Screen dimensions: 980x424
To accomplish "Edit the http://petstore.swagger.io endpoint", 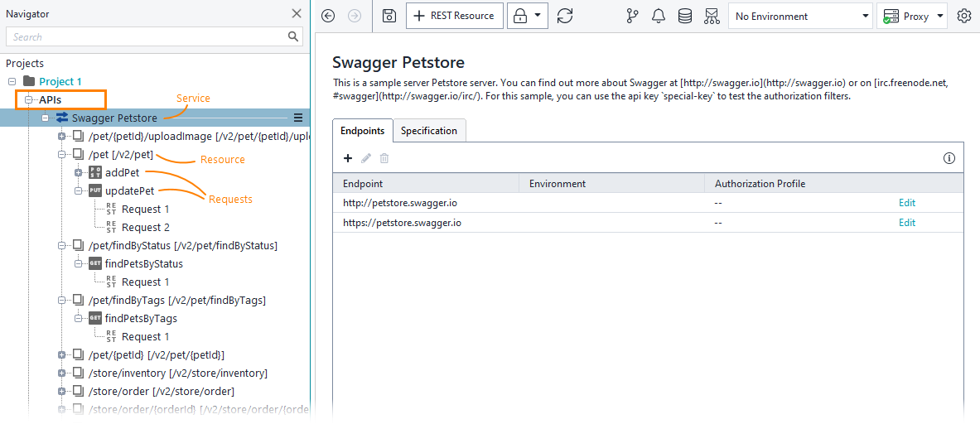I will 907,203.
